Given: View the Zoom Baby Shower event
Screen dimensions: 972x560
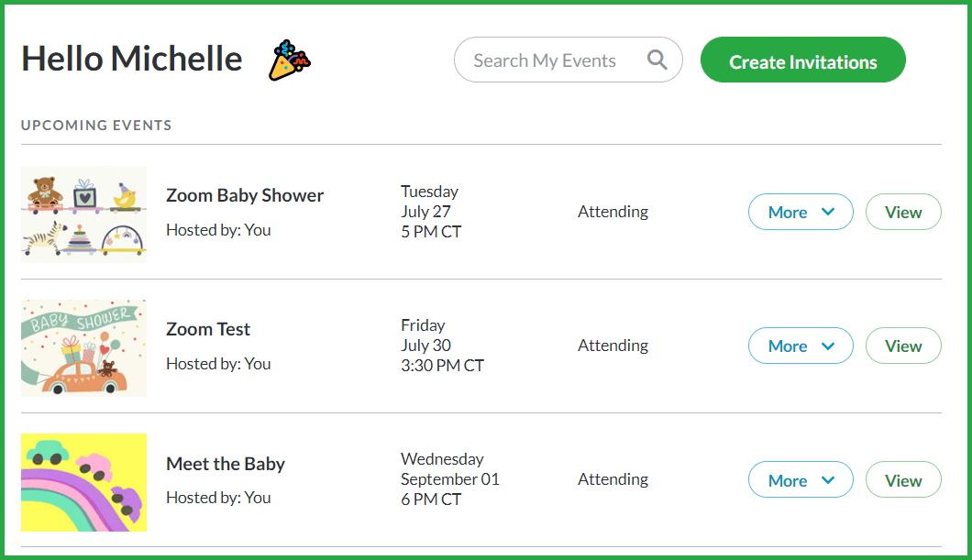Looking at the screenshot, I should pyautogui.click(x=903, y=212).
